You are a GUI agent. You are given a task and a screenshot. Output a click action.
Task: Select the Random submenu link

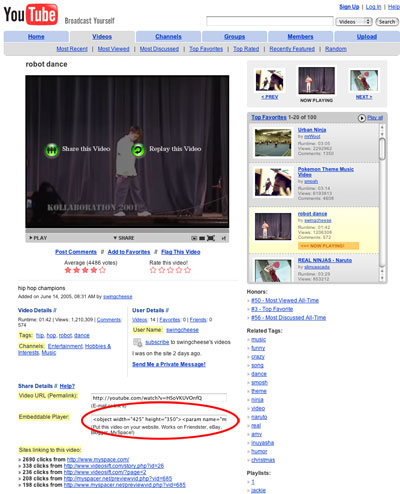click(x=336, y=49)
